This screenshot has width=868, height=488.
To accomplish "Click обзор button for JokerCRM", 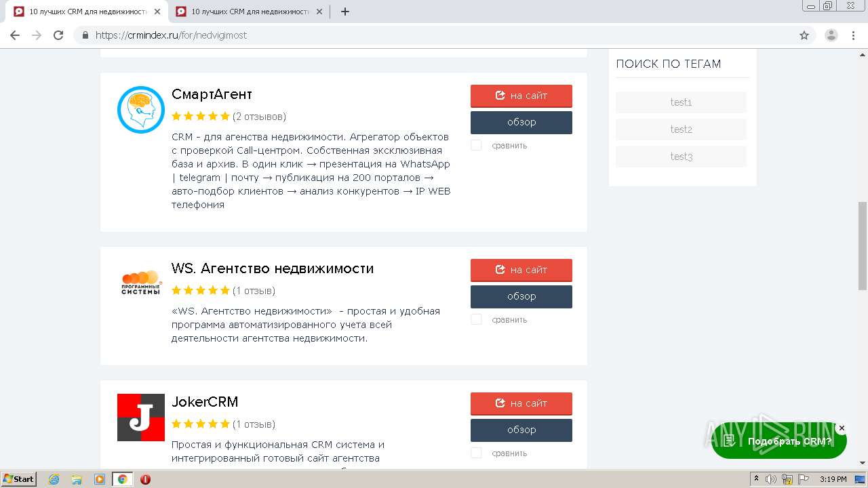I will point(521,430).
